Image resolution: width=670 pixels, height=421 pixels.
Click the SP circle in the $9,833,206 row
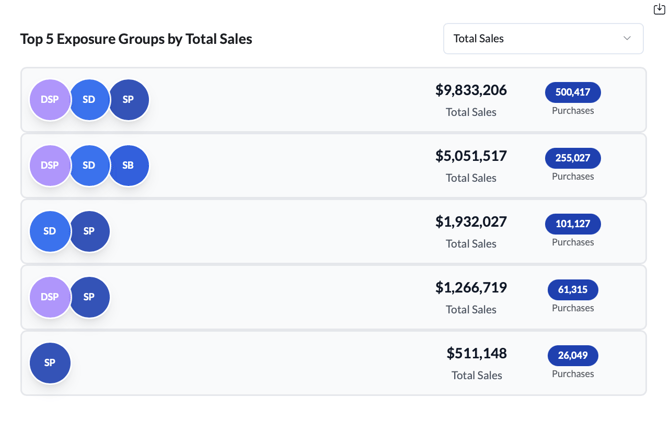(129, 100)
